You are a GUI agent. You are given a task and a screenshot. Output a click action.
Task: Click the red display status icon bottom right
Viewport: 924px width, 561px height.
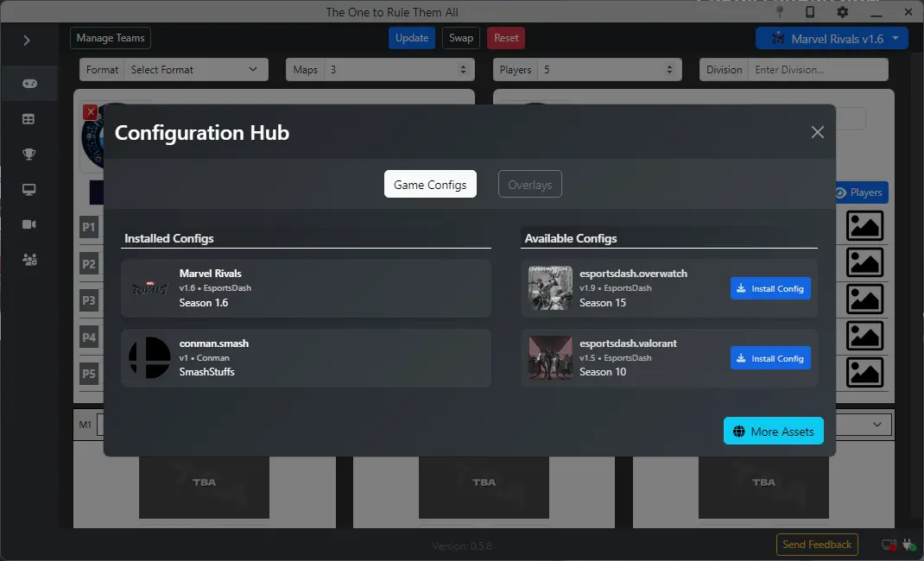887,545
